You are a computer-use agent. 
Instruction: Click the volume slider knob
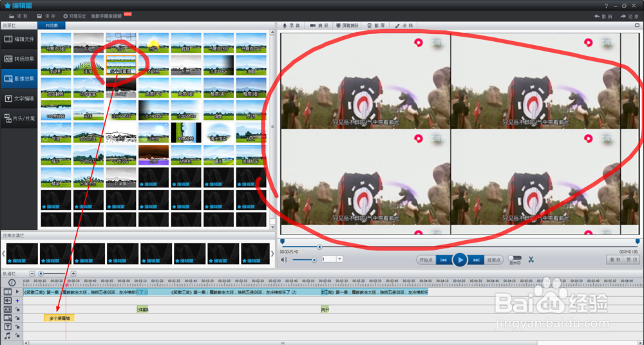(314, 259)
